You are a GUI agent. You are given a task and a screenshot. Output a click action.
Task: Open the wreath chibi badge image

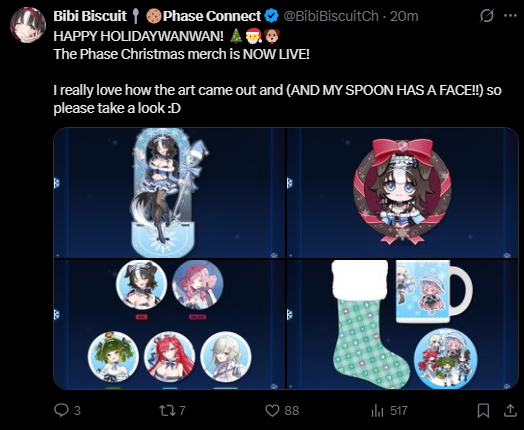pos(403,193)
